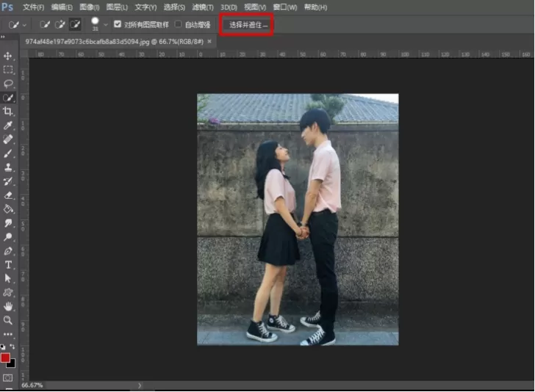Close the open jpg document tab
The height and width of the screenshot is (392, 535).
click(x=209, y=41)
